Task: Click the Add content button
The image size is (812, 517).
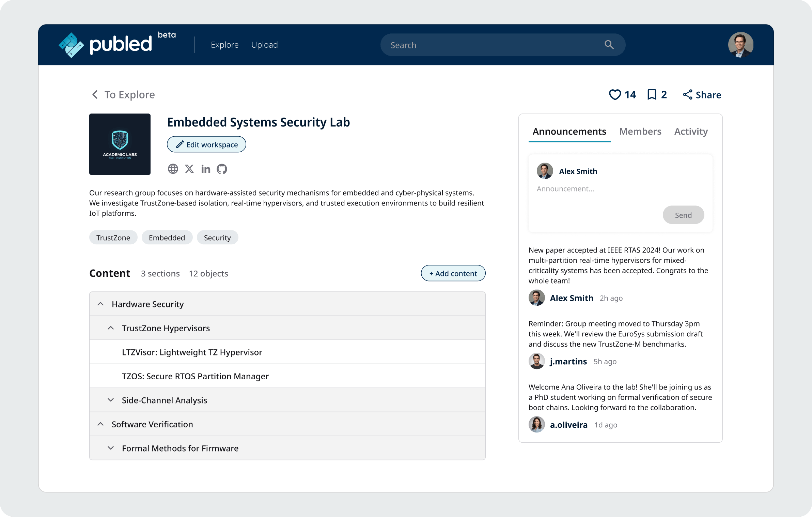Action: (453, 273)
